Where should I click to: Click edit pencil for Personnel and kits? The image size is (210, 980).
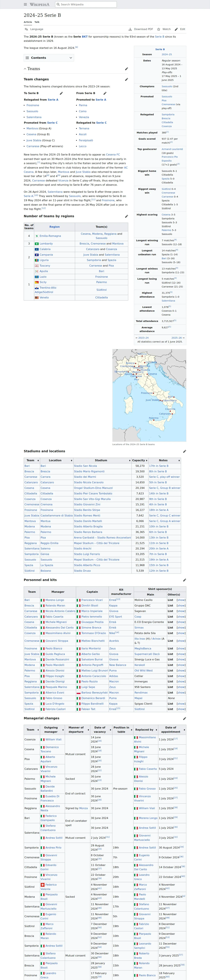pos(184,580)
